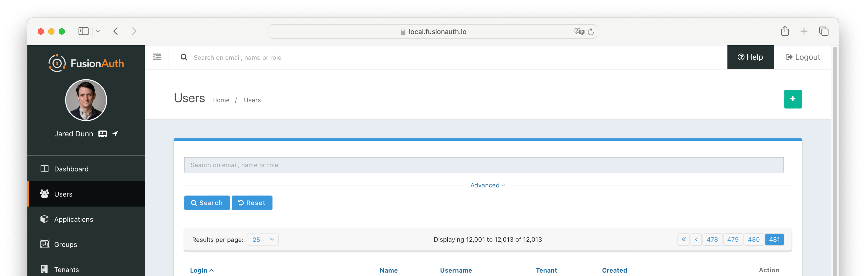Click the Groups icon in the sidebar
The height and width of the screenshot is (276, 868).
point(44,244)
